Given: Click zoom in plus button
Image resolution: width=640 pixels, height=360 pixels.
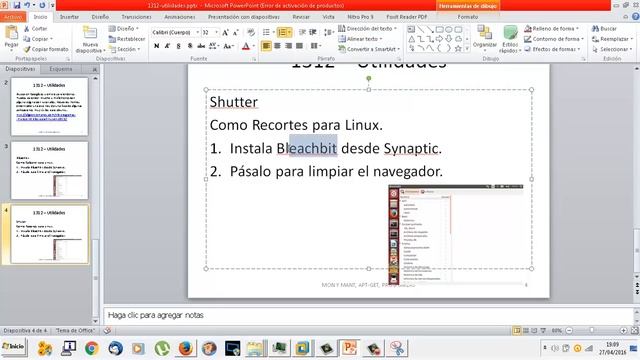Looking at the screenshot, I should (623, 330).
